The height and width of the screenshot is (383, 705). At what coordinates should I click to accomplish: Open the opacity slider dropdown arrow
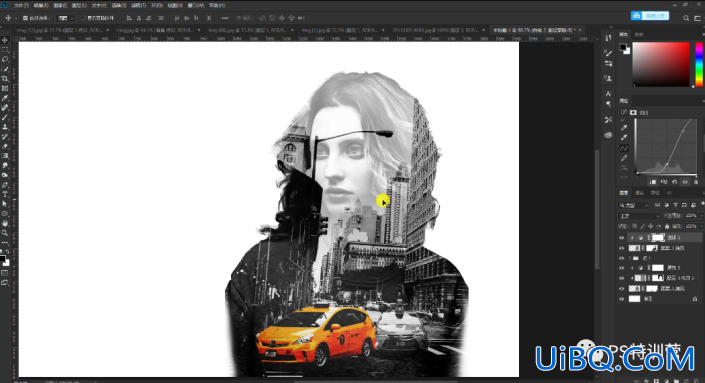(x=701, y=216)
